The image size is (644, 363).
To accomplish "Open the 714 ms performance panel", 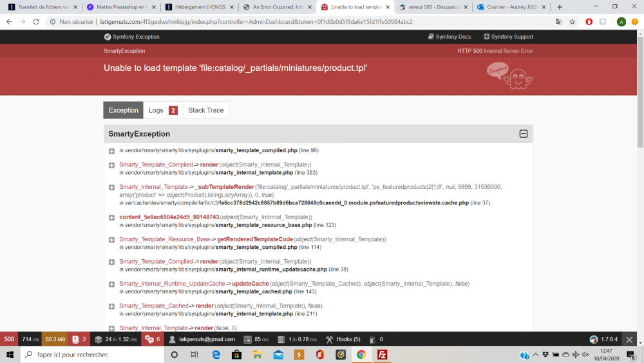I will coord(30,339).
